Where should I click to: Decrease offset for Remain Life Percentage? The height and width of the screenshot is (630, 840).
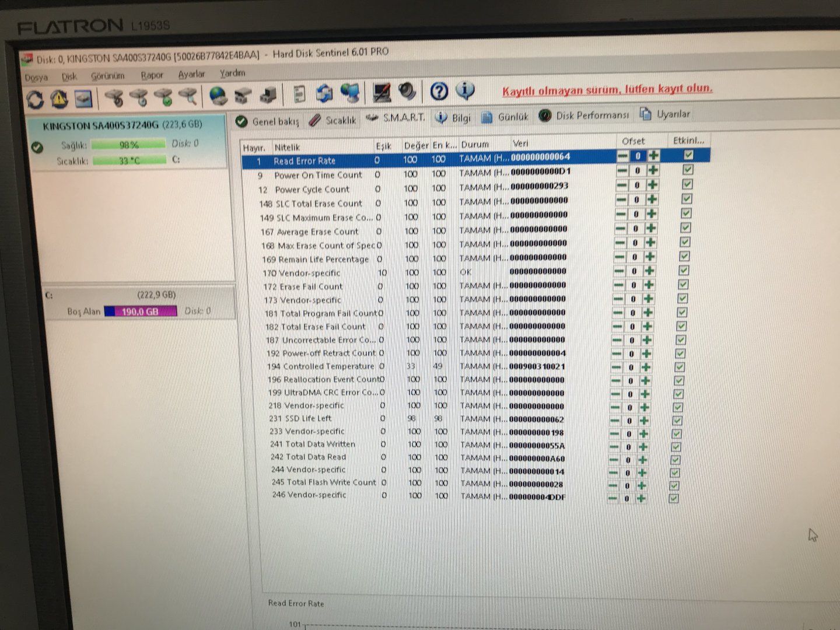point(619,257)
